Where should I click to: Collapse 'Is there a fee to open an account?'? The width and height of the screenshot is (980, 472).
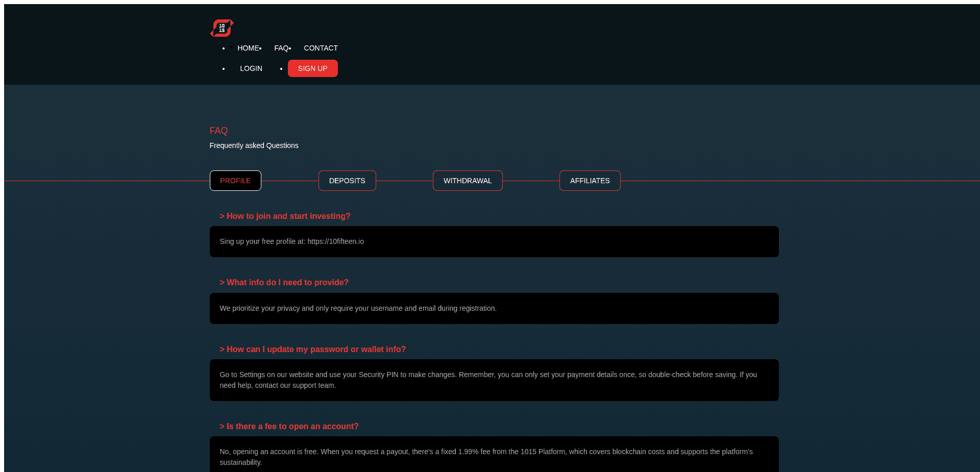click(x=289, y=426)
